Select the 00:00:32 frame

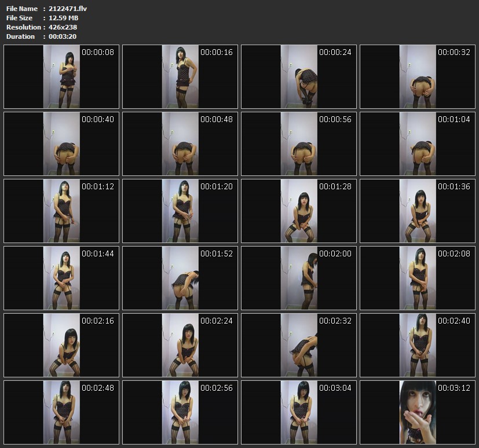(x=418, y=77)
